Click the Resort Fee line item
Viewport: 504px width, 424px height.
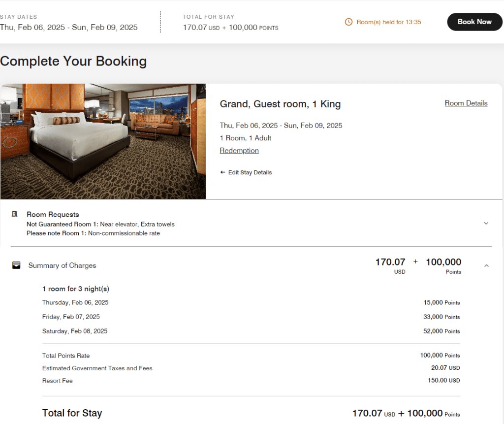pos(58,381)
